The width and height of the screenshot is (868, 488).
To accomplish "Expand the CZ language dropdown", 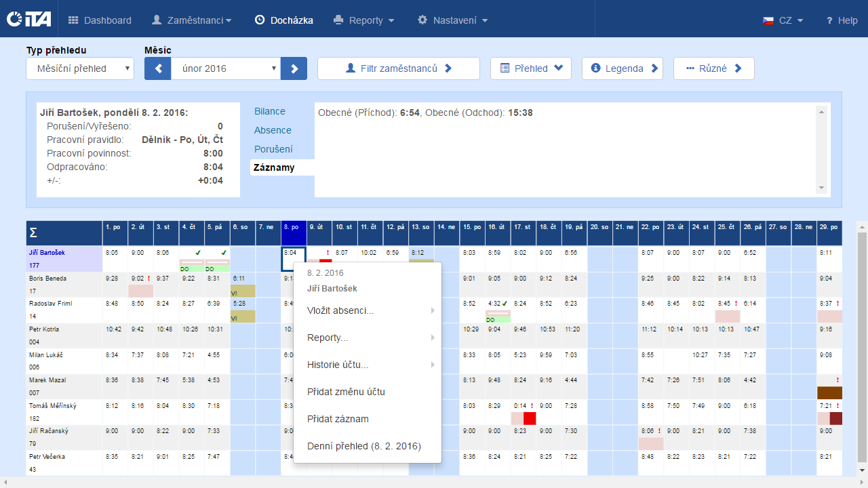I will click(x=783, y=20).
